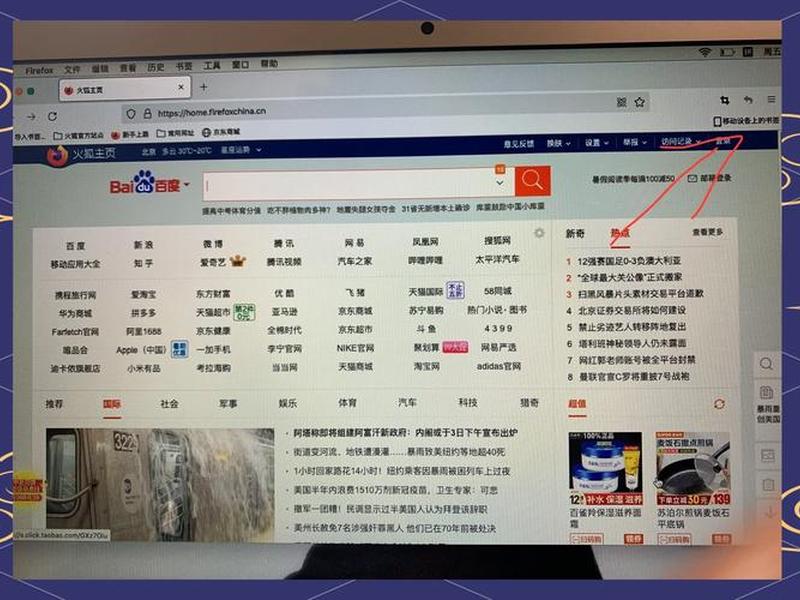Viewport: 800px width, 600px height.
Task: Open the 历史 menu
Action: pos(156,67)
